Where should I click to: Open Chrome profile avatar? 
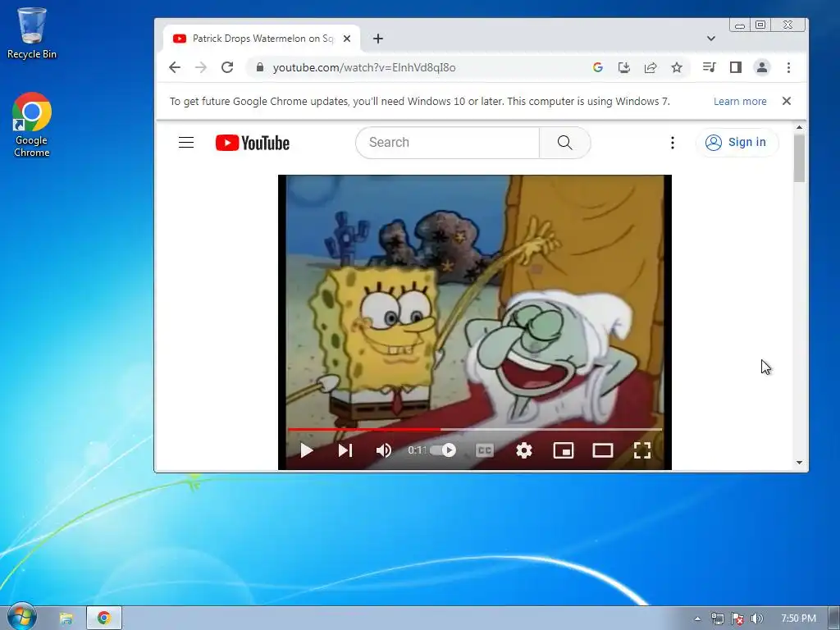[x=762, y=67]
